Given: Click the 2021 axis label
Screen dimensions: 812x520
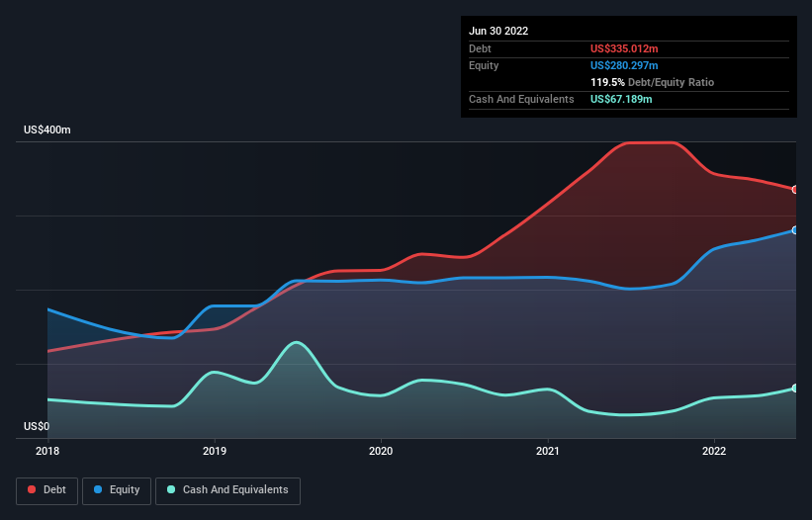Looking at the screenshot, I should point(547,451).
